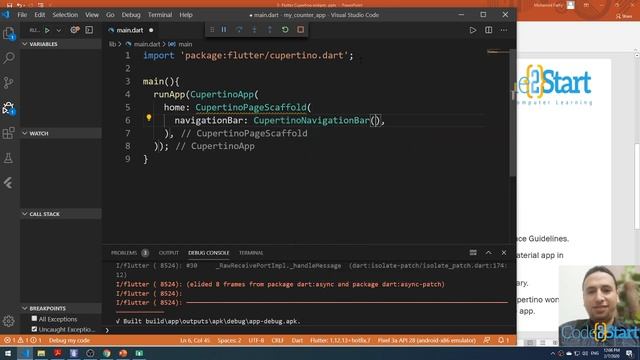This screenshot has height=360, width=640.
Task: Open the Manage gear in activity bar
Action: (9, 321)
